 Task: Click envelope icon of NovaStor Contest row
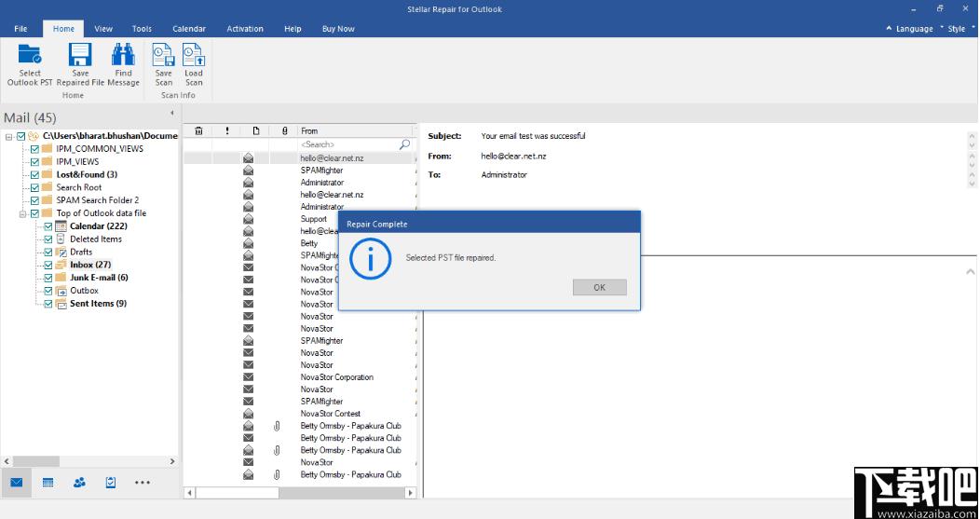[x=248, y=414]
